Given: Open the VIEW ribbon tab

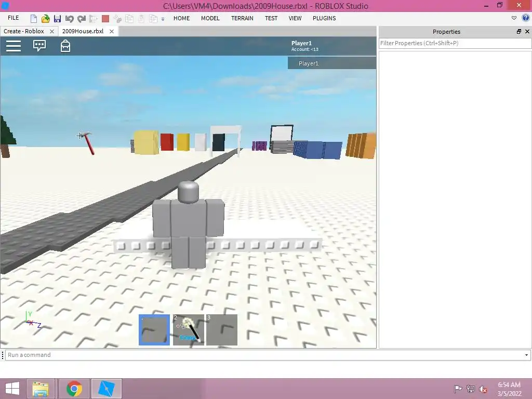Looking at the screenshot, I should [295, 18].
